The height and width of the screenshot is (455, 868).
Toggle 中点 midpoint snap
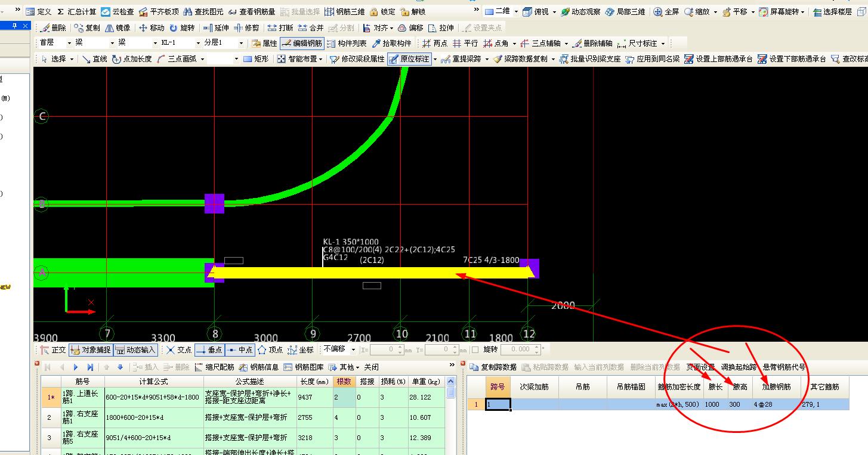point(240,350)
